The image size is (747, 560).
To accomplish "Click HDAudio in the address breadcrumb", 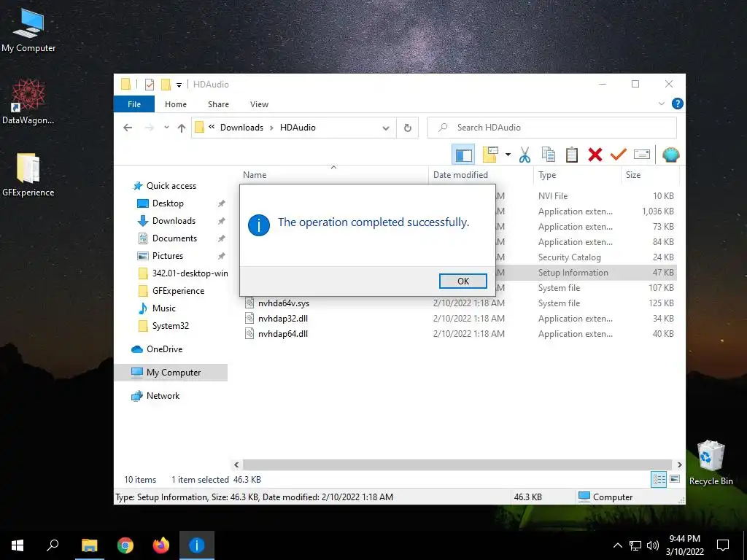I will (x=298, y=128).
